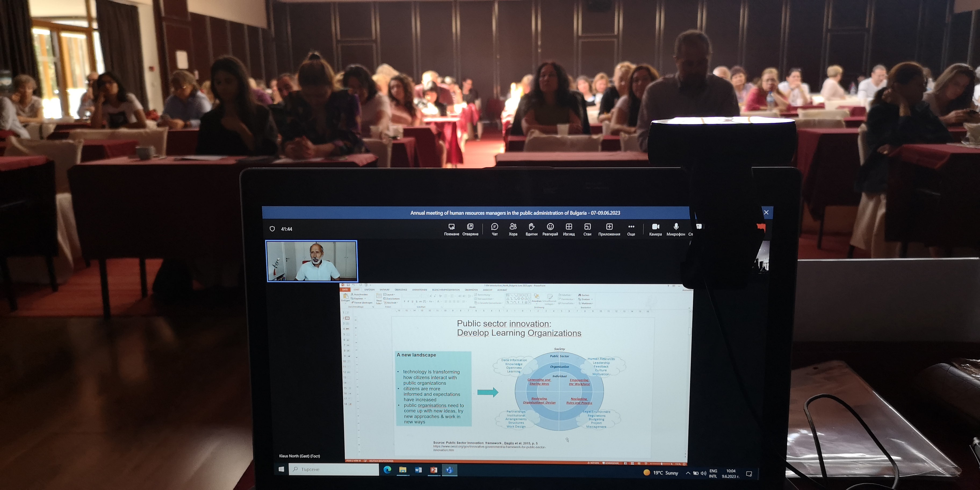This screenshot has width=980, height=490.
Task: Open the Реагирай reactions menu
Action: pyautogui.click(x=550, y=229)
